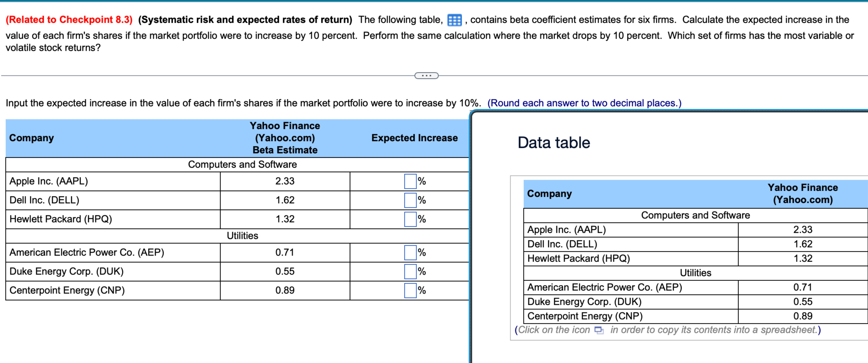Click the Apple Inc. expected increase field

[410, 181]
